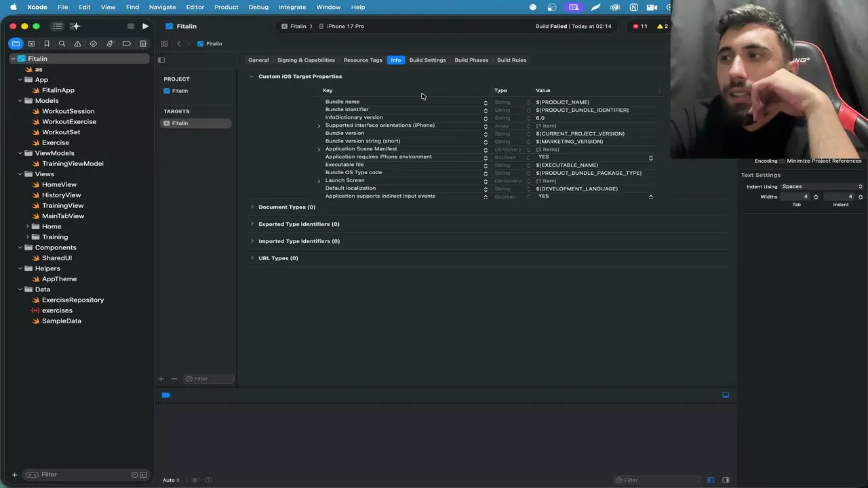Collapse the Fitalin project root disclosure

point(12,59)
